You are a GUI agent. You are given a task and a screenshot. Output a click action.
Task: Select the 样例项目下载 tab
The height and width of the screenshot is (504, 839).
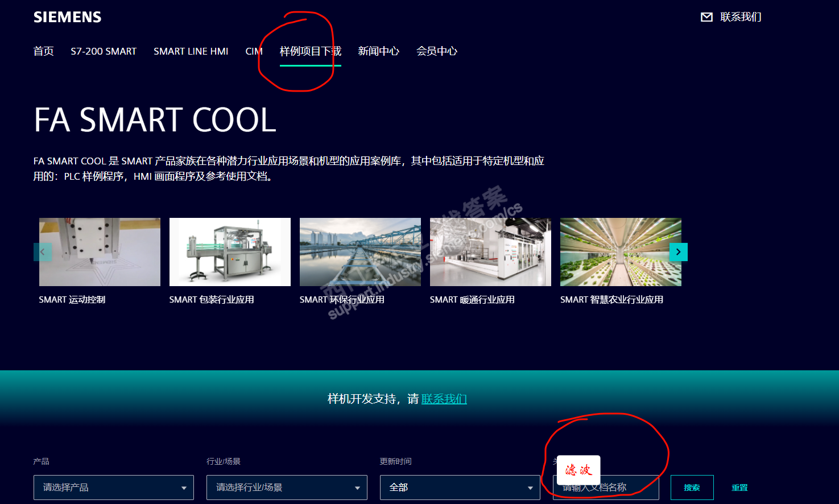[x=311, y=51]
